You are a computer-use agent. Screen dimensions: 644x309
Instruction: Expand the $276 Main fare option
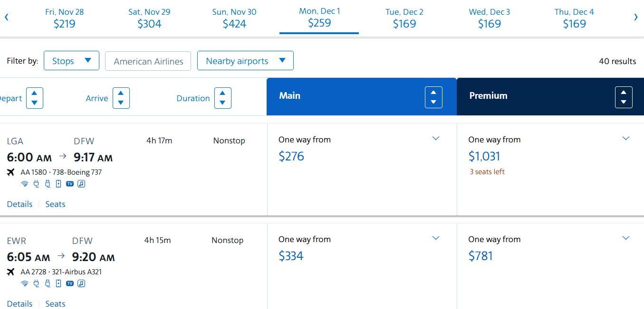436,139
